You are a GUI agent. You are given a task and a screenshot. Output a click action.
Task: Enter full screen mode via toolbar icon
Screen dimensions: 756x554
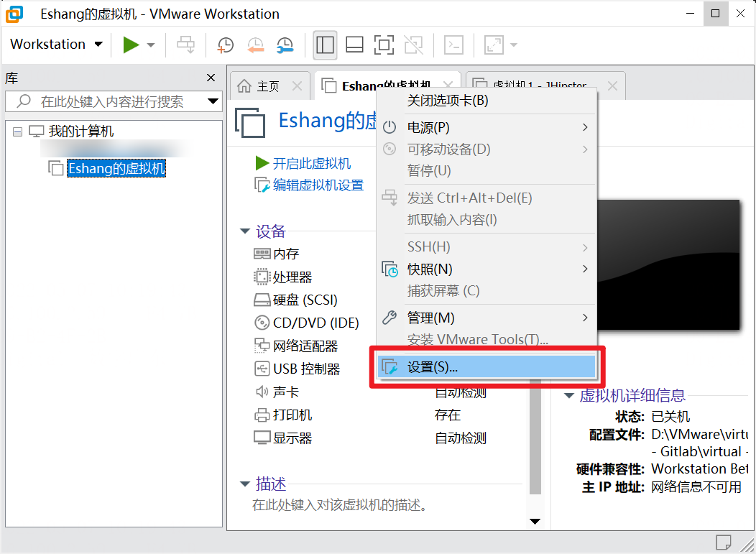[x=384, y=45]
